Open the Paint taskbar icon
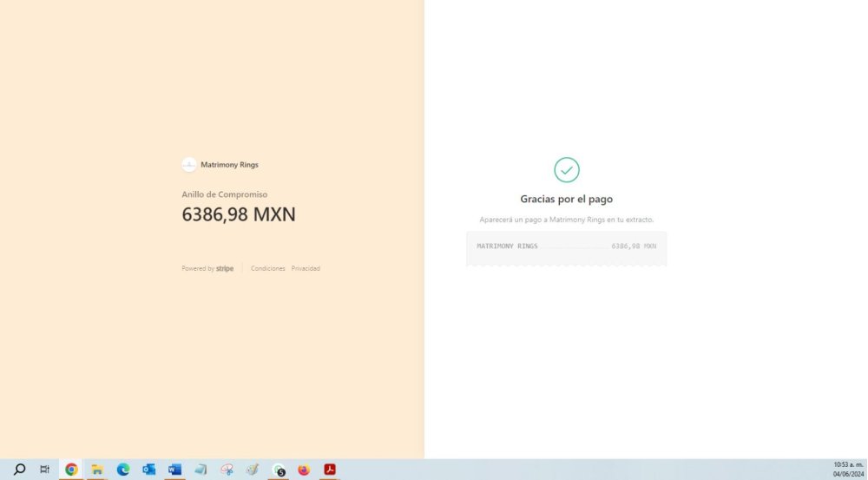The width and height of the screenshot is (868, 480). pyautogui.click(x=253, y=470)
